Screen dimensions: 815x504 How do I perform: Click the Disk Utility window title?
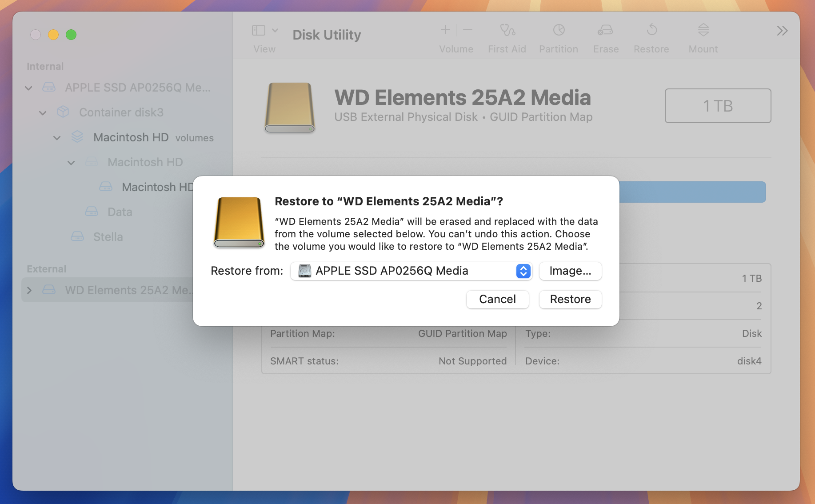[x=327, y=35]
